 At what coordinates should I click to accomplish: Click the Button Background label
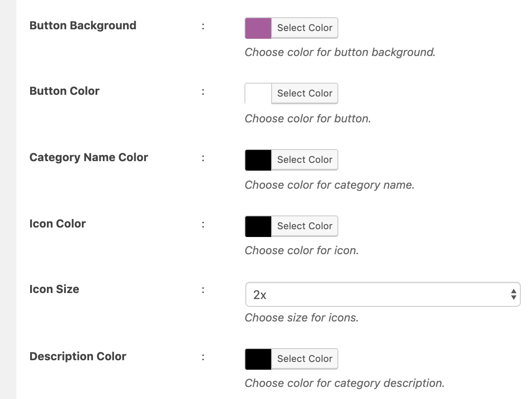click(x=83, y=25)
